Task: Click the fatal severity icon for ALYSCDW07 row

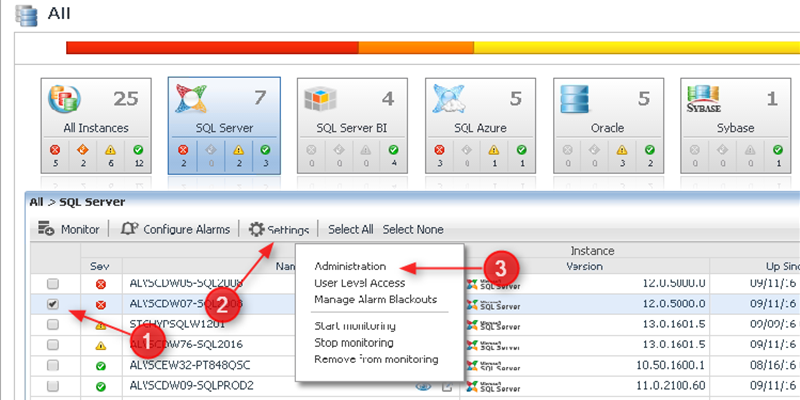Action: (101, 305)
